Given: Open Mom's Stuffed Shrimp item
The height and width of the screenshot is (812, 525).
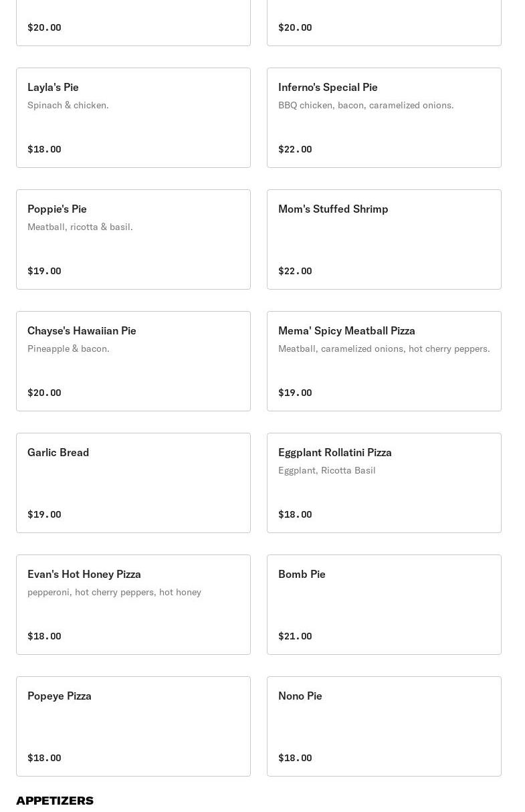Looking at the screenshot, I should (384, 239).
